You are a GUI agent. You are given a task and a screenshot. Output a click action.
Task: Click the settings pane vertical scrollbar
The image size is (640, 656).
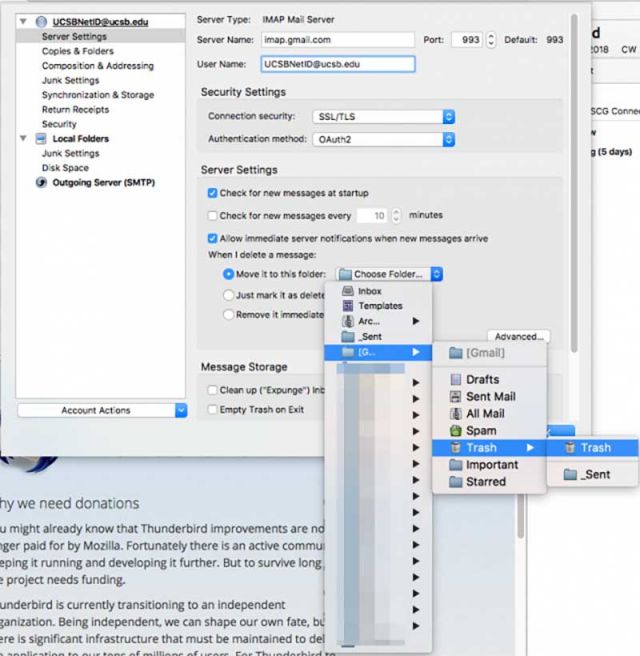click(x=574, y=182)
